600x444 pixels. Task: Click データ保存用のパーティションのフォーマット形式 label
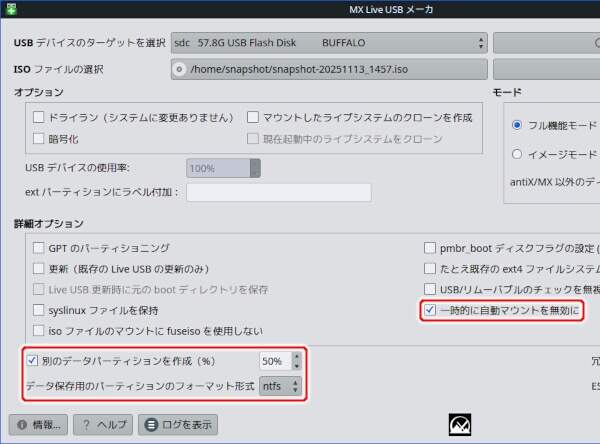tap(140, 386)
